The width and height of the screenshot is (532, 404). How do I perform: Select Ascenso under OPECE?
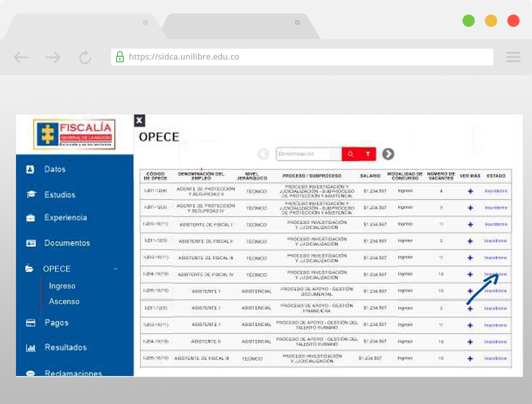64,302
